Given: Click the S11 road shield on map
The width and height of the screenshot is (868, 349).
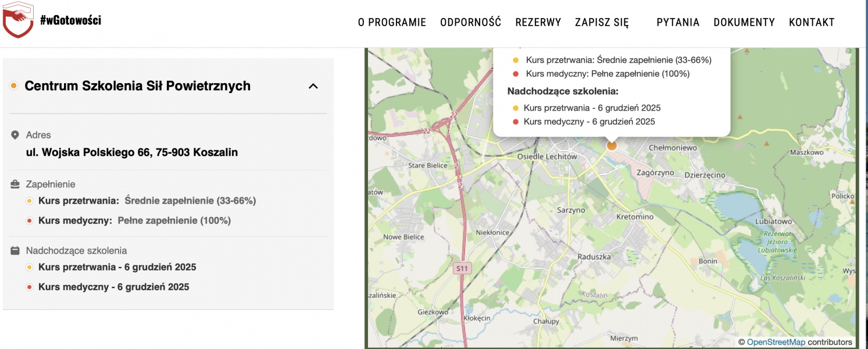Looking at the screenshot, I should point(461,268).
